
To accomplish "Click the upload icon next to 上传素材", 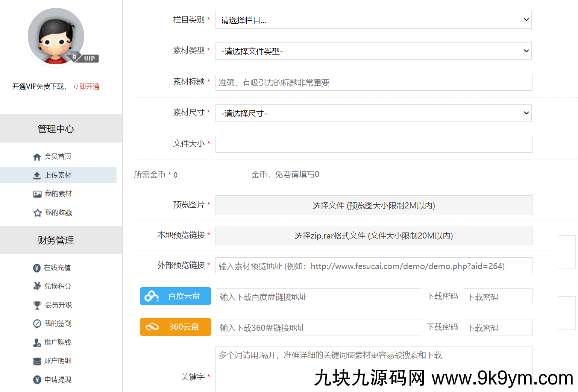I will pos(37,175).
